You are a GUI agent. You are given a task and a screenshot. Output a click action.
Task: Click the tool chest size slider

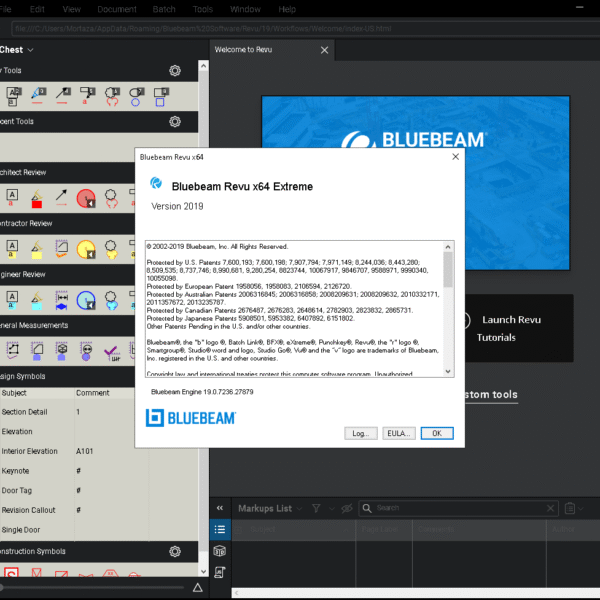pos(92,587)
